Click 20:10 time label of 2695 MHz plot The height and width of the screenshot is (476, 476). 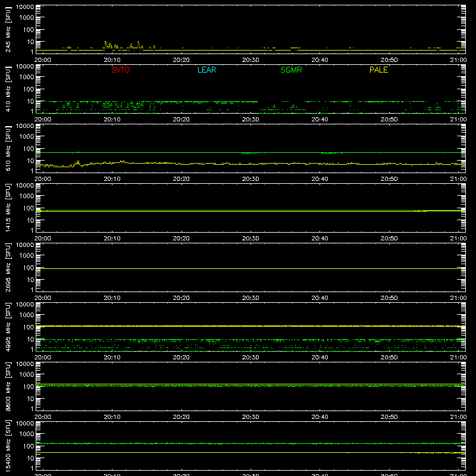pos(112,298)
